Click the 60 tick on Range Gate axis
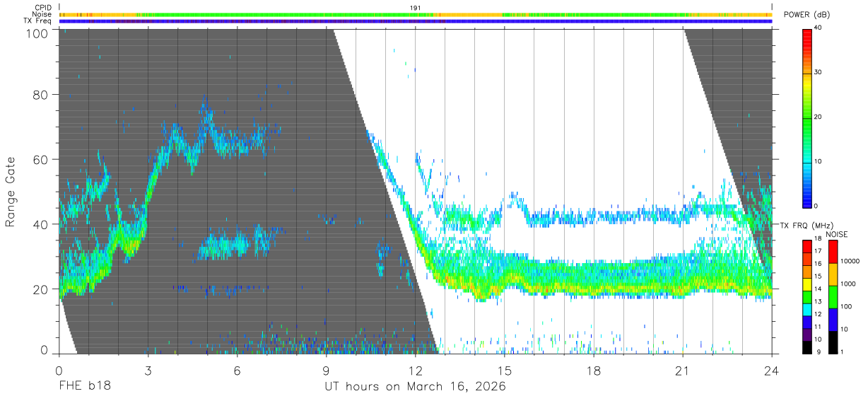Viewport: 868px width, 401px height. tap(41, 160)
